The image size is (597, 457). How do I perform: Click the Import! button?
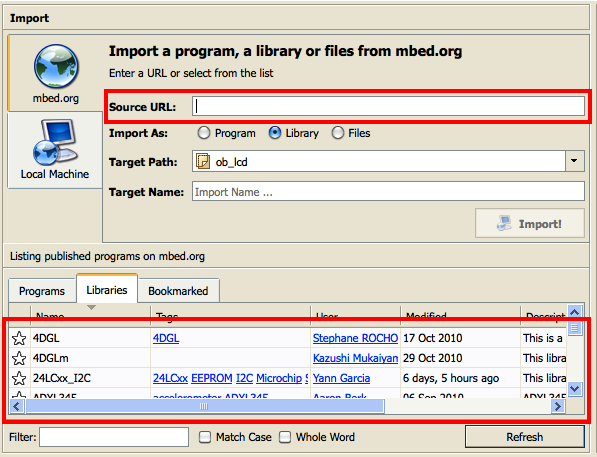pyautogui.click(x=530, y=223)
